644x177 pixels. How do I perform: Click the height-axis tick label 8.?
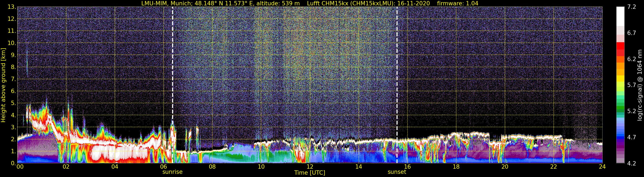pos(13,67)
